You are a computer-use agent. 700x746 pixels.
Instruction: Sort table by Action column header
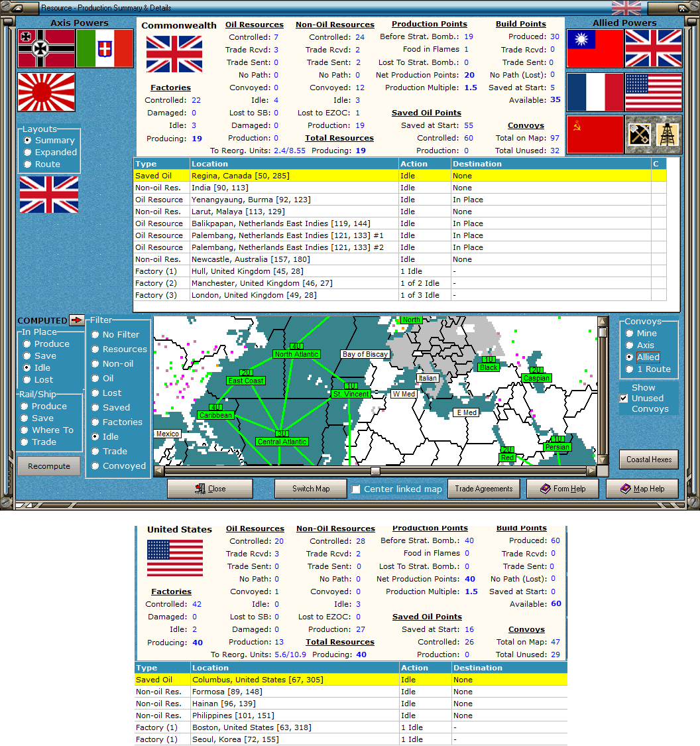[425, 164]
